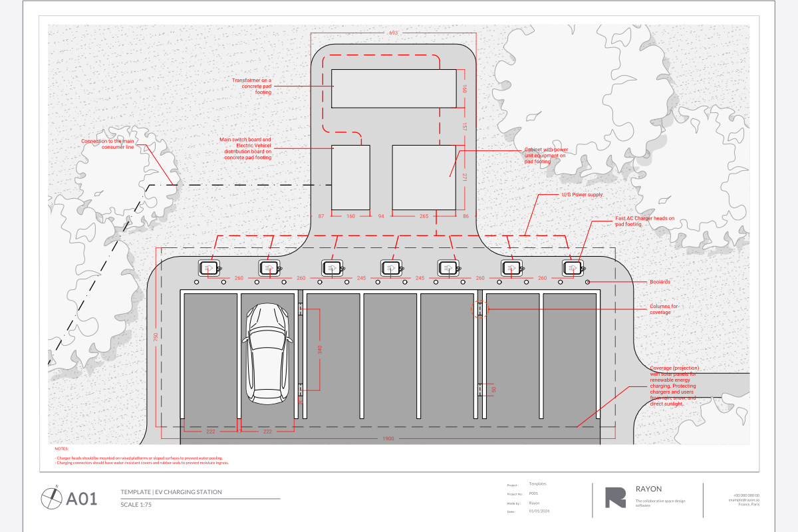Screen dimensions: 798x532
Task: Click the U/G Power supply label
Action: click(583, 194)
